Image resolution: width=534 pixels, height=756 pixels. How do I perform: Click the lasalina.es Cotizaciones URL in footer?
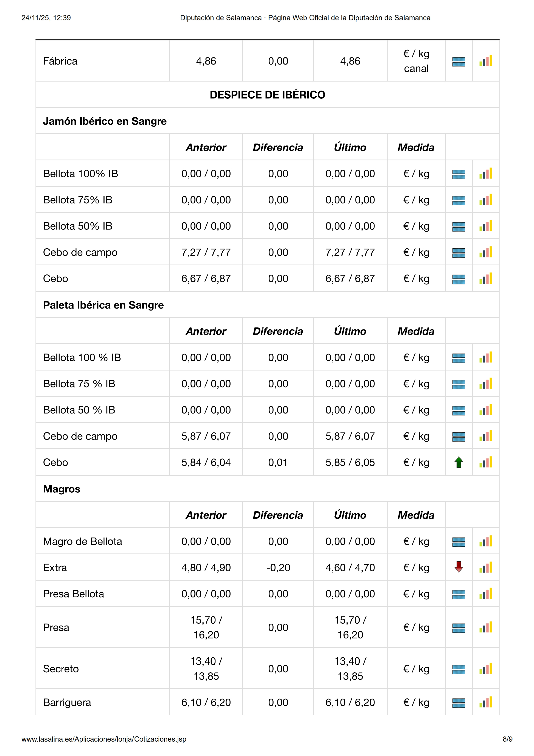[x=104, y=739]
